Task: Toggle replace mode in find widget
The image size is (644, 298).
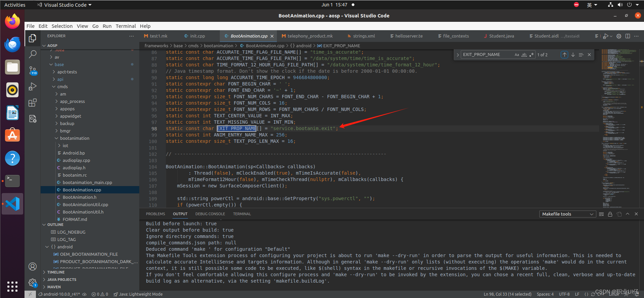Action: [458, 55]
